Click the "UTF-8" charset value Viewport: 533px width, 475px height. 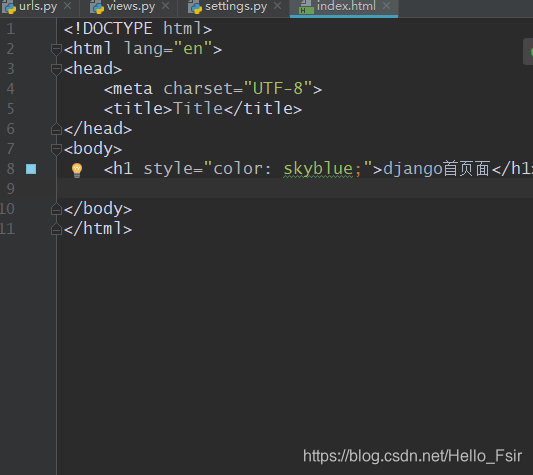278,88
